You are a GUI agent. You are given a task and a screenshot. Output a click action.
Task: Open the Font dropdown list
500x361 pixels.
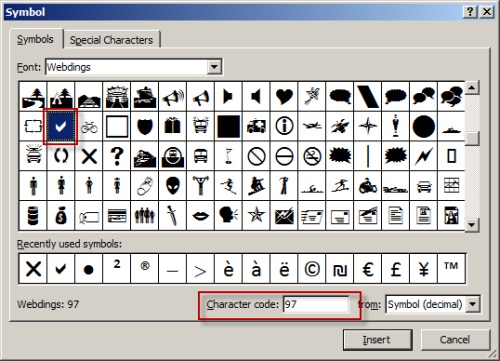pyautogui.click(x=214, y=67)
